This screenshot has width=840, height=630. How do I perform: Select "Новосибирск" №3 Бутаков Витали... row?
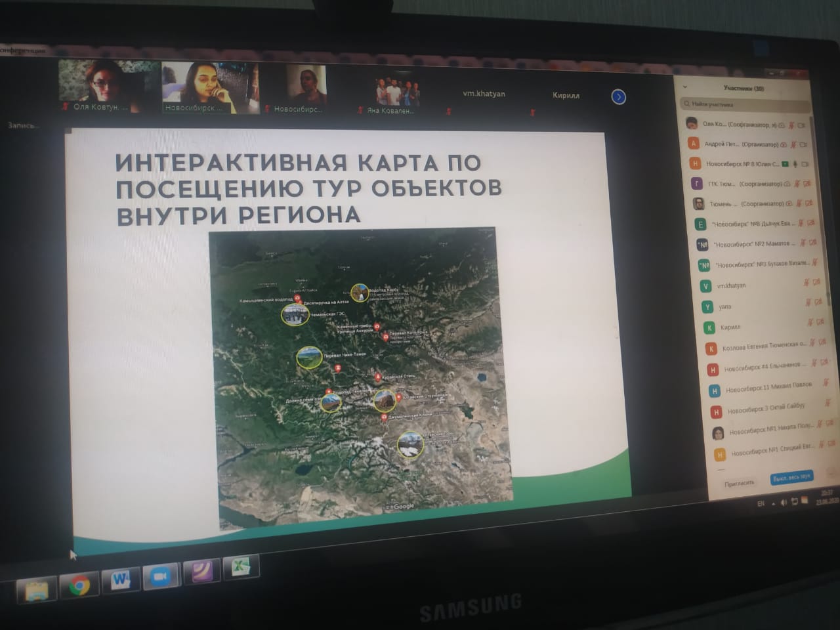pos(758,264)
